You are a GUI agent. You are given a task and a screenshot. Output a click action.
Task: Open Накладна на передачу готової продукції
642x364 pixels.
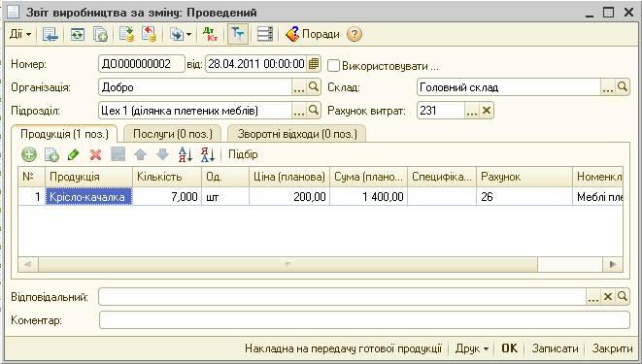[x=343, y=348]
